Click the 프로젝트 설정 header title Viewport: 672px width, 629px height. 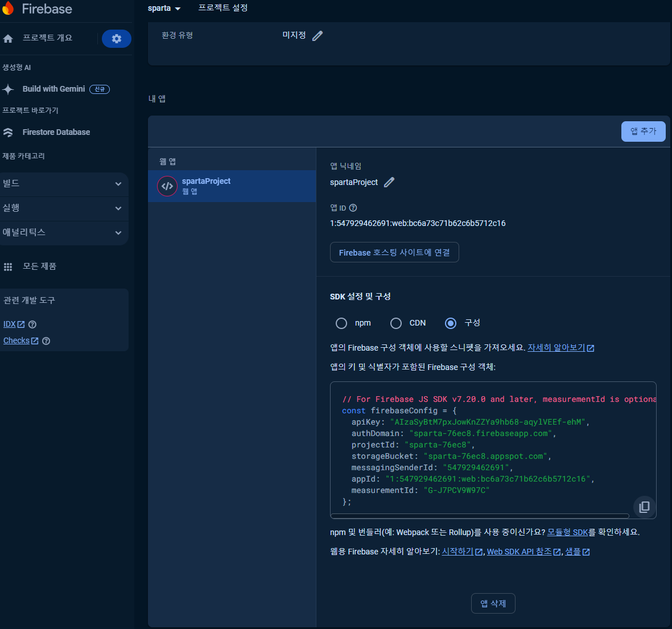point(223,8)
